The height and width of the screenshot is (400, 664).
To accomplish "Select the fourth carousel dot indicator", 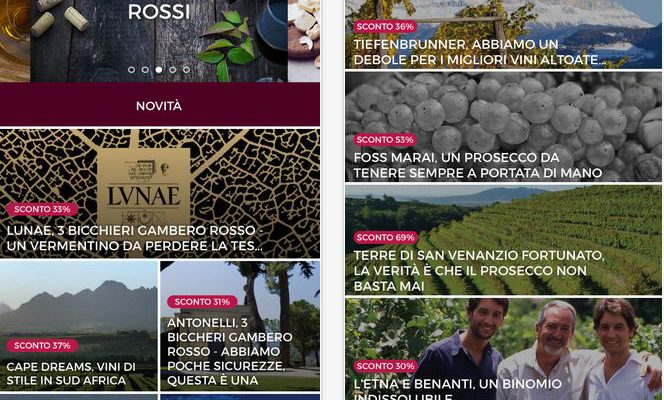I will 173,69.
